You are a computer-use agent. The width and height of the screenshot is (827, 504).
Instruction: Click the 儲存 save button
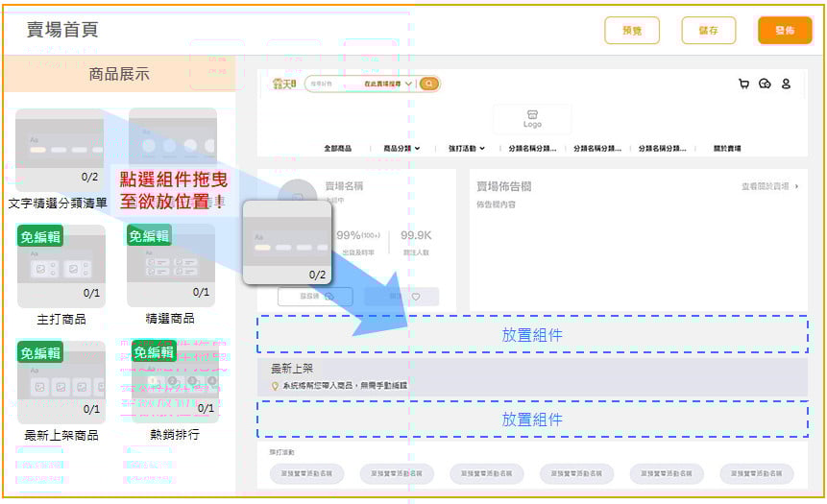pyautogui.click(x=708, y=31)
